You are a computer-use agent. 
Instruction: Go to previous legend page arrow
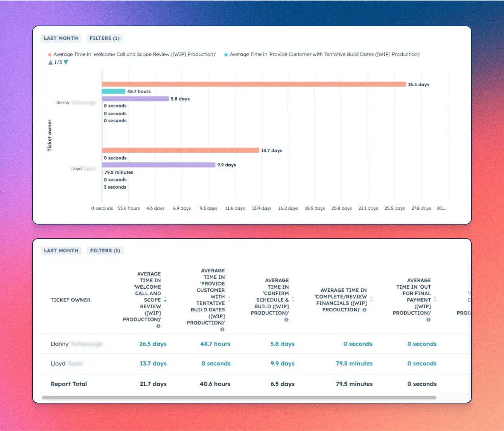50,63
